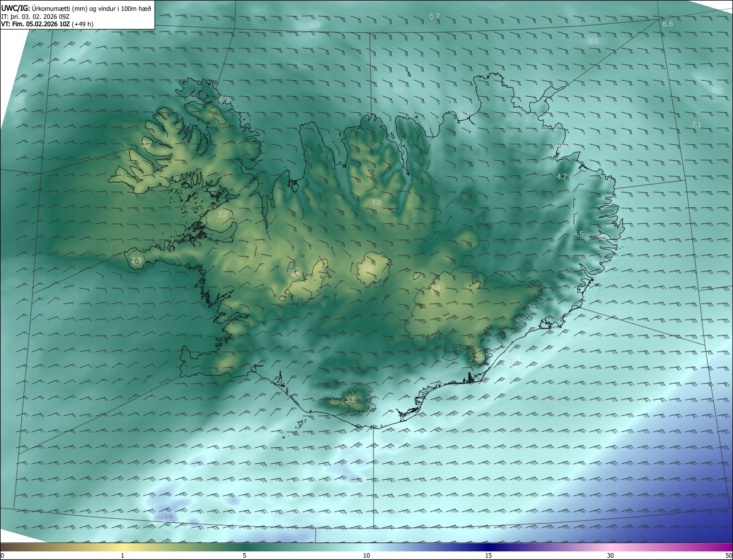Click the 5 tick on the color scale
This screenshot has width=733, height=560.
(245, 555)
